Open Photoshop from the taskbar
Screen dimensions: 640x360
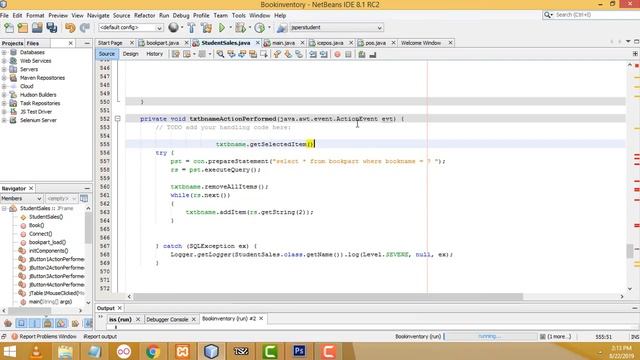pos(299,351)
